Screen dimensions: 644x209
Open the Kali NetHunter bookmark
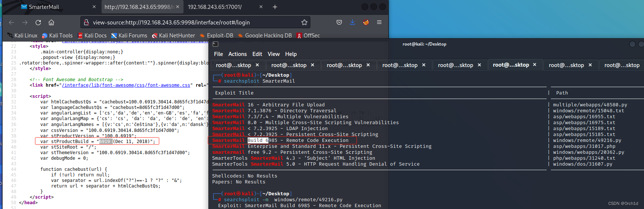(173, 36)
